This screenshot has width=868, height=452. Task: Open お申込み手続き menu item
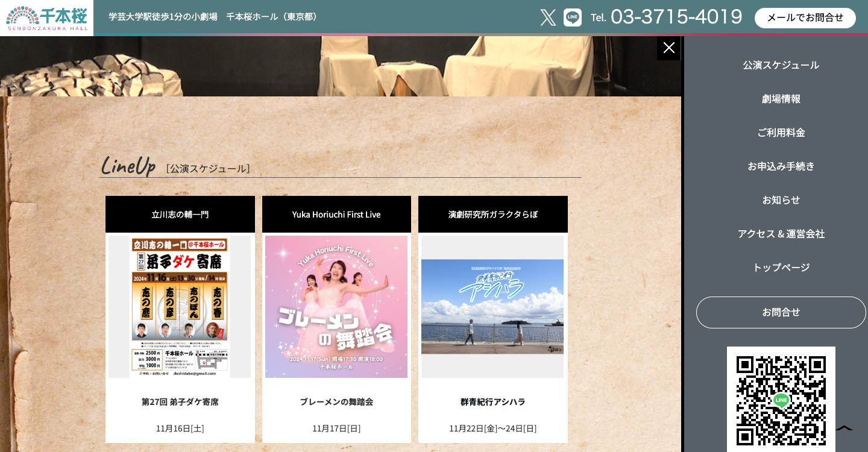pyautogui.click(x=781, y=166)
